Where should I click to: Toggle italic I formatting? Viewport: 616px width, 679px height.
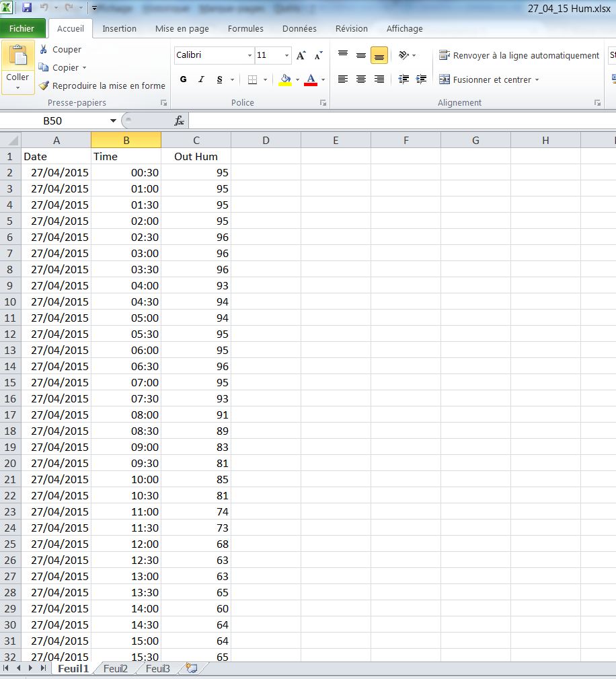[201, 79]
